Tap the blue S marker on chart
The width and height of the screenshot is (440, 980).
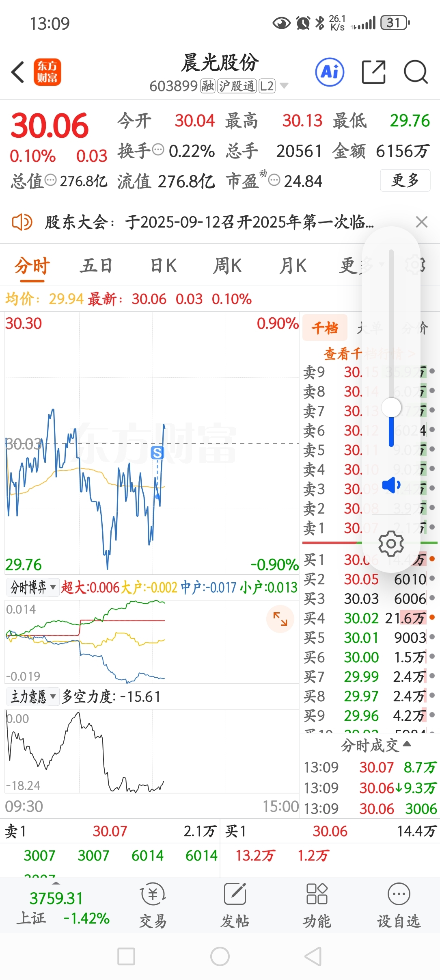(157, 453)
